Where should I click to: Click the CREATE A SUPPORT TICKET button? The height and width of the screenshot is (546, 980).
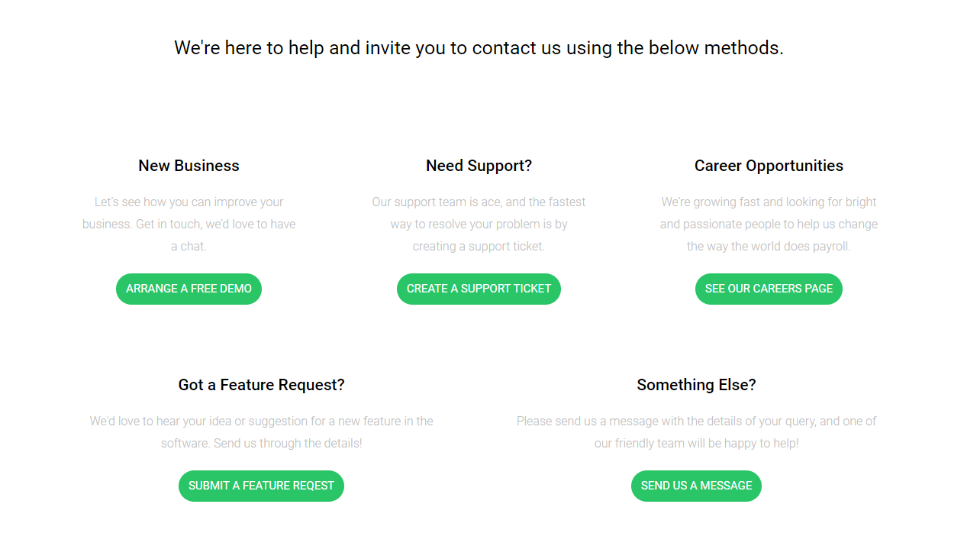(479, 289)
